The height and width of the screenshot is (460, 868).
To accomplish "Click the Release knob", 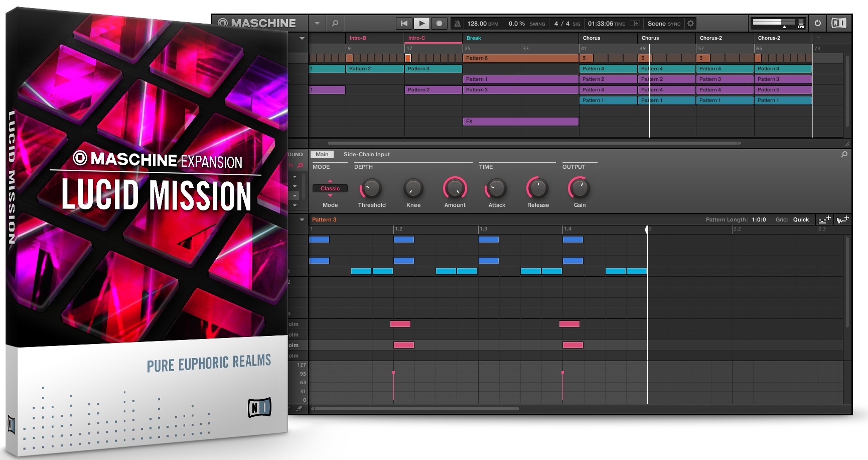I will tap(538, 189).
